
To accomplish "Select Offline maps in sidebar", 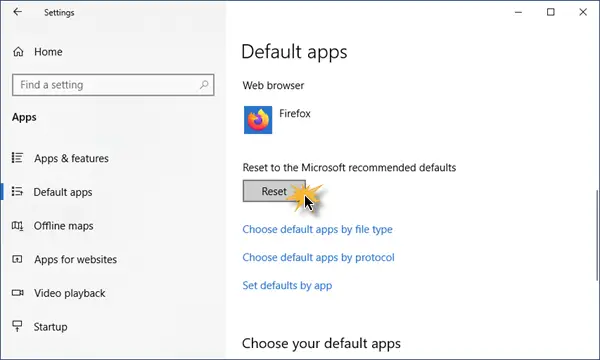I will (64, 226).
